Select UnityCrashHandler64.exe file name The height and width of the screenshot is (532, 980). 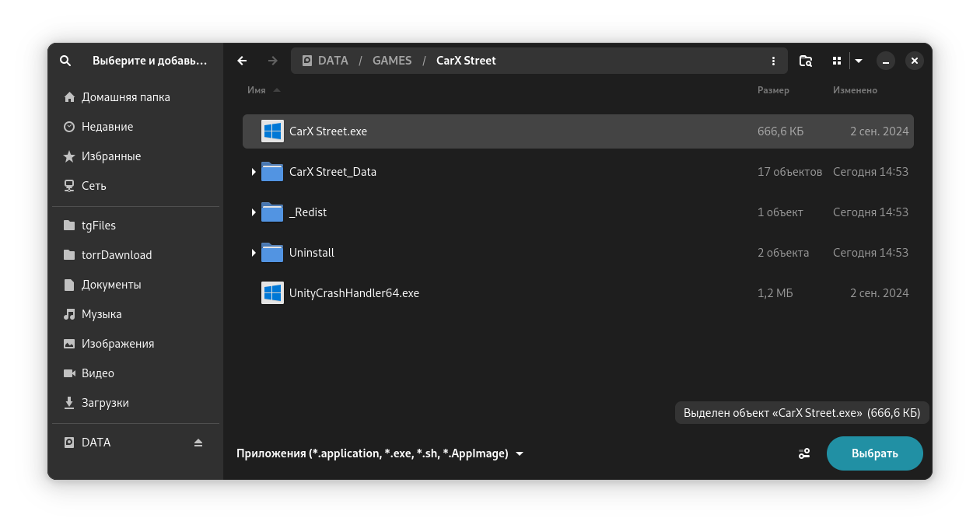354,293
